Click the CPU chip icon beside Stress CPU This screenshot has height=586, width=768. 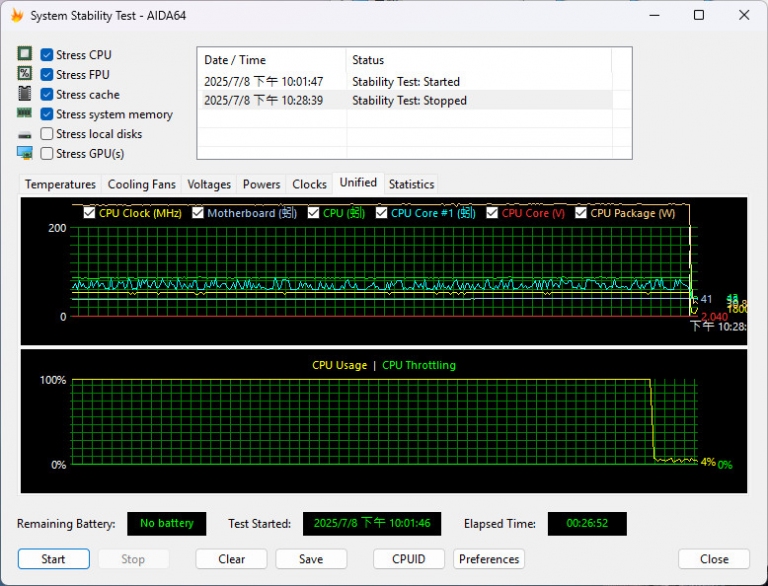point(24,53)
